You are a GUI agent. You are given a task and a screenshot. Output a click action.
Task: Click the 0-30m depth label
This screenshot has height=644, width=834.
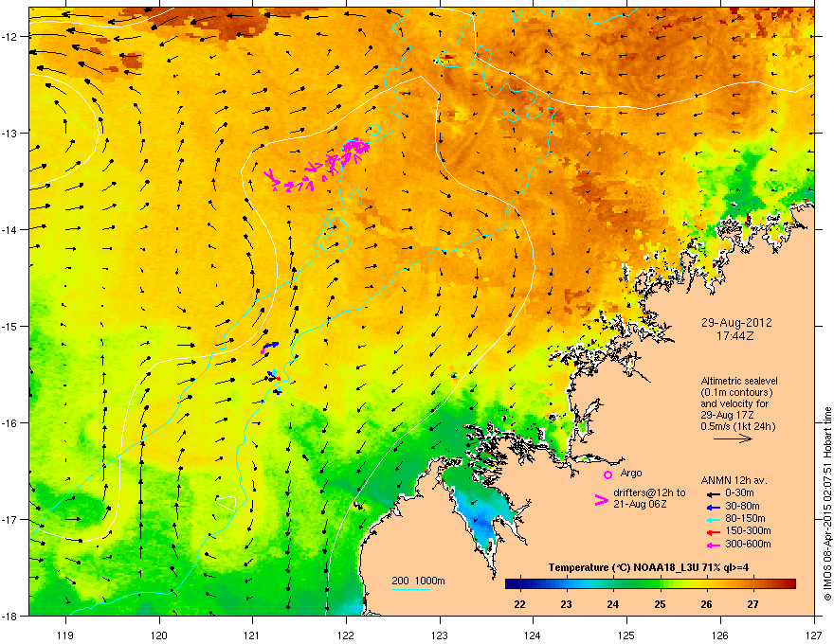click(x=739, y=493)
